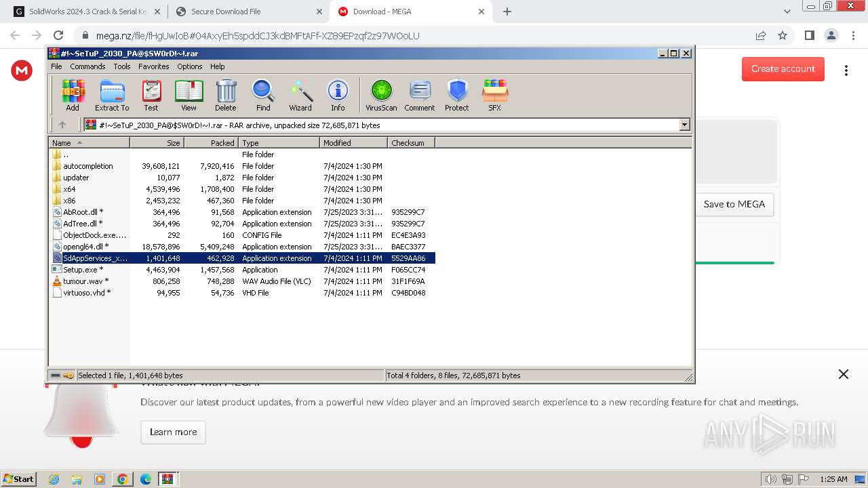Open the File menu

tap(56, 66)
